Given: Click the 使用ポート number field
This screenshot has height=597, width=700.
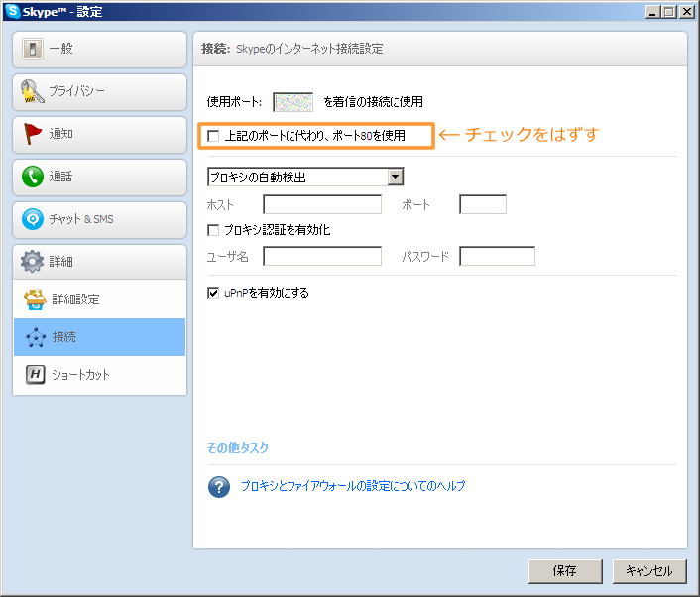Looking at the screenshot, I should point(292,102).
